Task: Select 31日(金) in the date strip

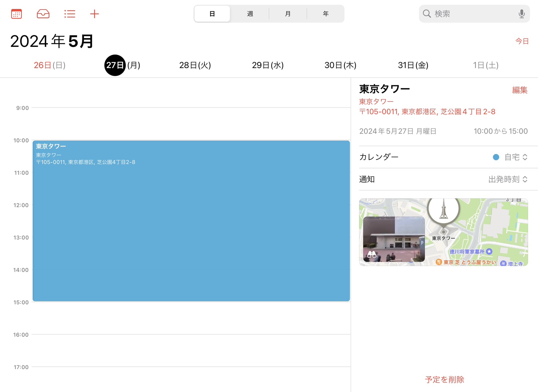Action: coord(413,65)
